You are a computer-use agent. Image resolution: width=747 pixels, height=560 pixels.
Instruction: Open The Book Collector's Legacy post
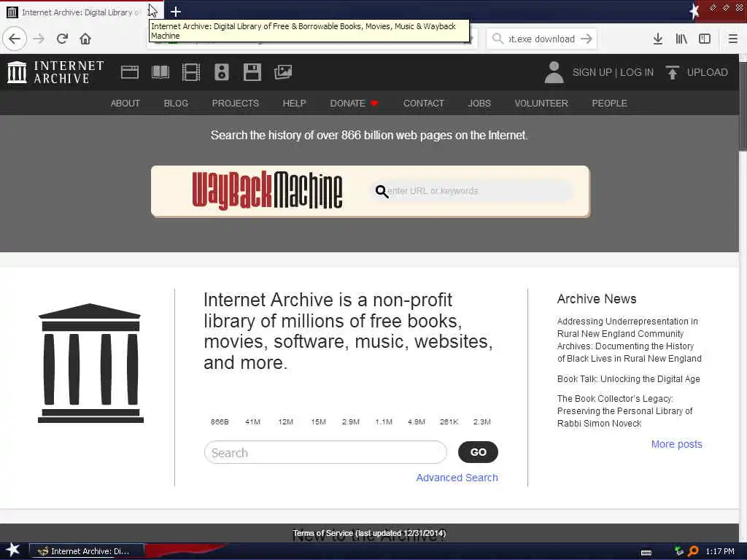(624, 411)
